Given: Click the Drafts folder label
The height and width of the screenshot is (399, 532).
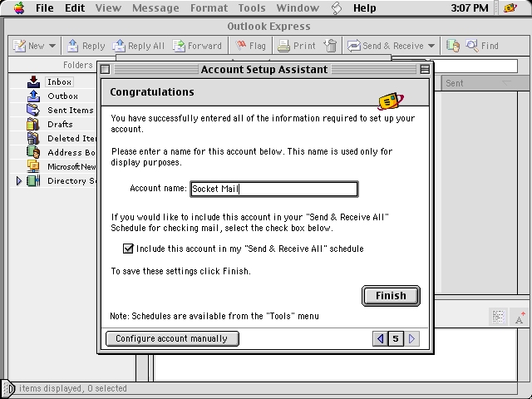Looking at the screenshot, I should click(60, 124).
